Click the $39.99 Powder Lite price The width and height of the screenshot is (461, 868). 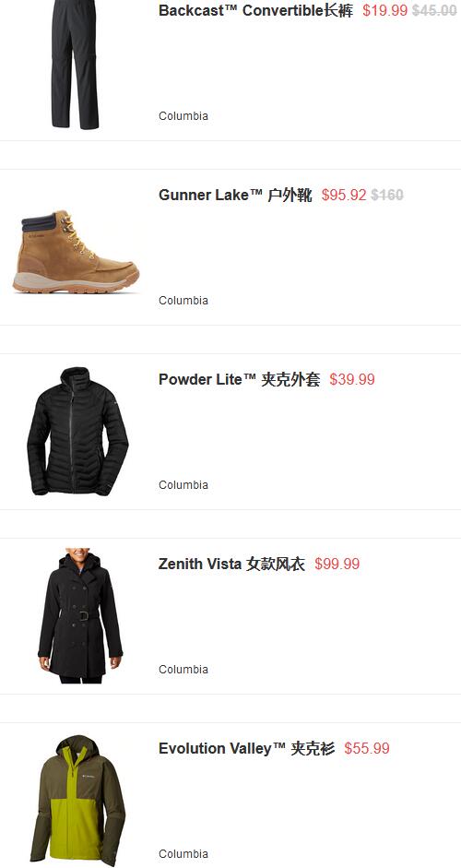click(352, 379)
